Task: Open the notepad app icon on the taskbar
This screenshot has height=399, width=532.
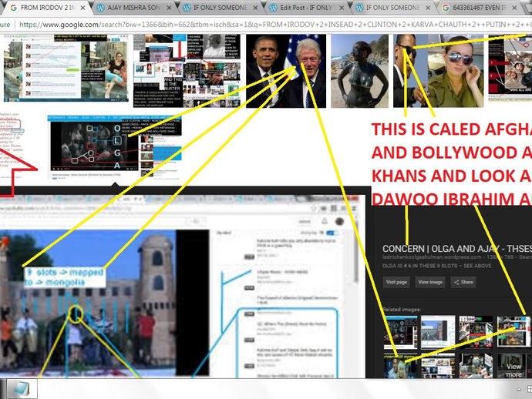Action: coord(22,389)
